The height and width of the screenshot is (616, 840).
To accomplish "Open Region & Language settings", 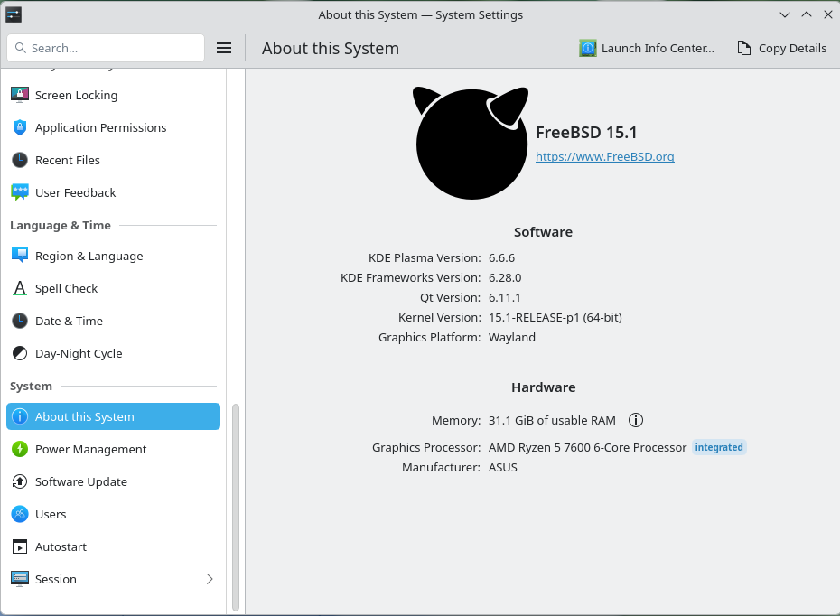I will (x=113, y=256).
